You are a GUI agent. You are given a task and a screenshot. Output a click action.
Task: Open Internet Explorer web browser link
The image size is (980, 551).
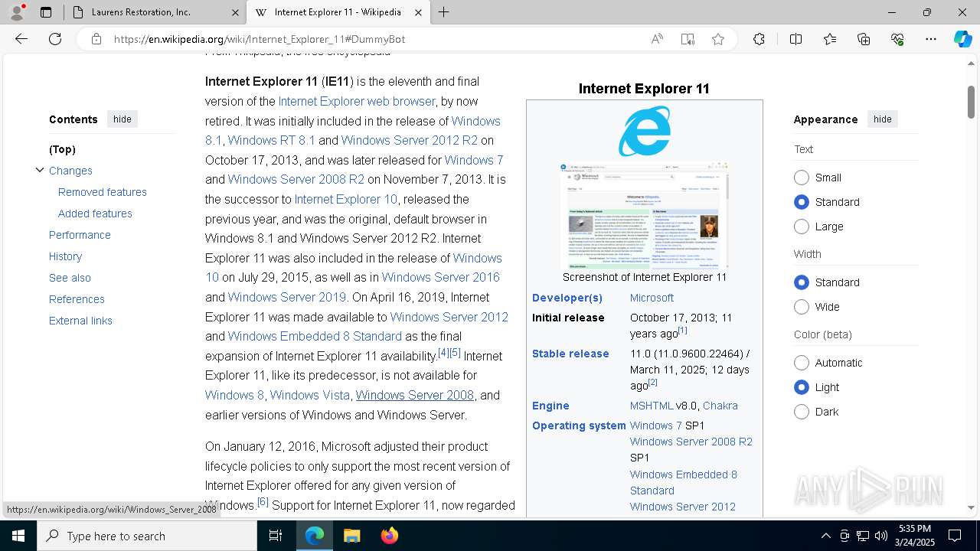click(x=357, y=101)
